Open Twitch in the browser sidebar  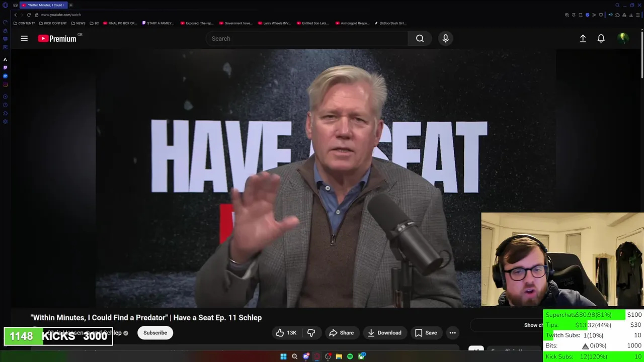(x=5, y=67)
